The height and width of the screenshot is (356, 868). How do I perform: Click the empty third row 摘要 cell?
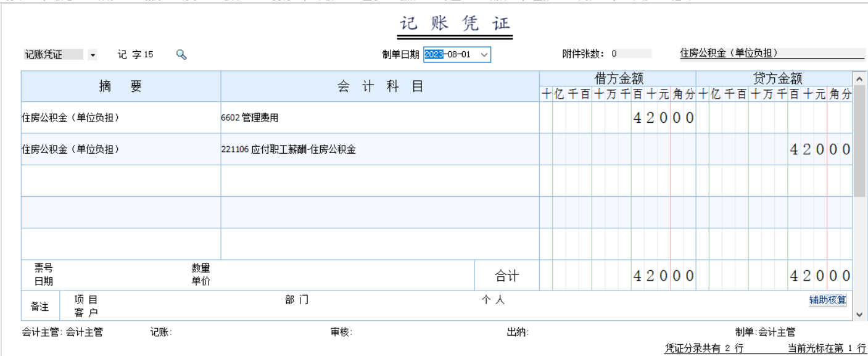[121, 181]
